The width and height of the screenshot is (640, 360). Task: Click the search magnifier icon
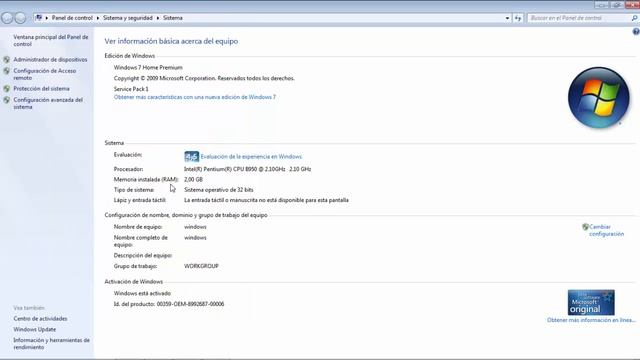coord(634,18)
